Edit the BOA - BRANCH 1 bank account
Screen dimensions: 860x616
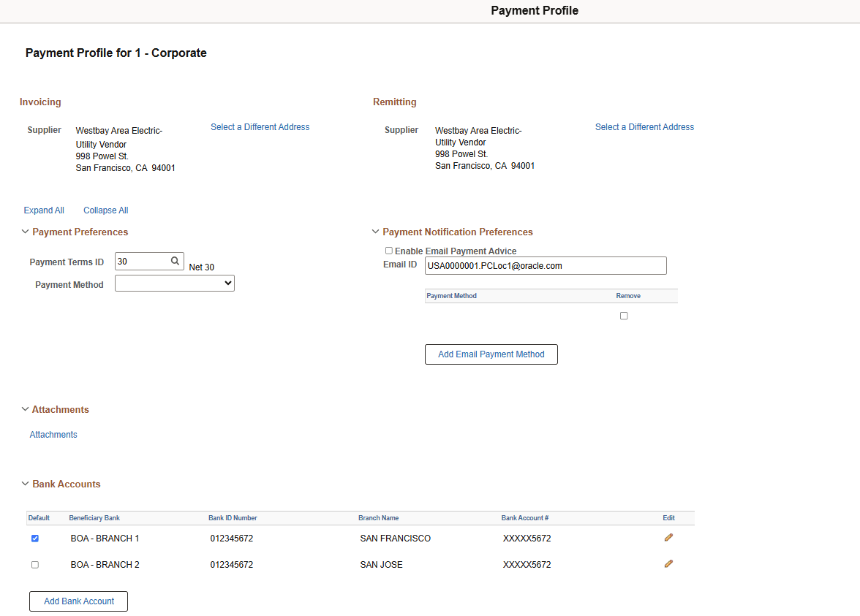coord(668,537)
